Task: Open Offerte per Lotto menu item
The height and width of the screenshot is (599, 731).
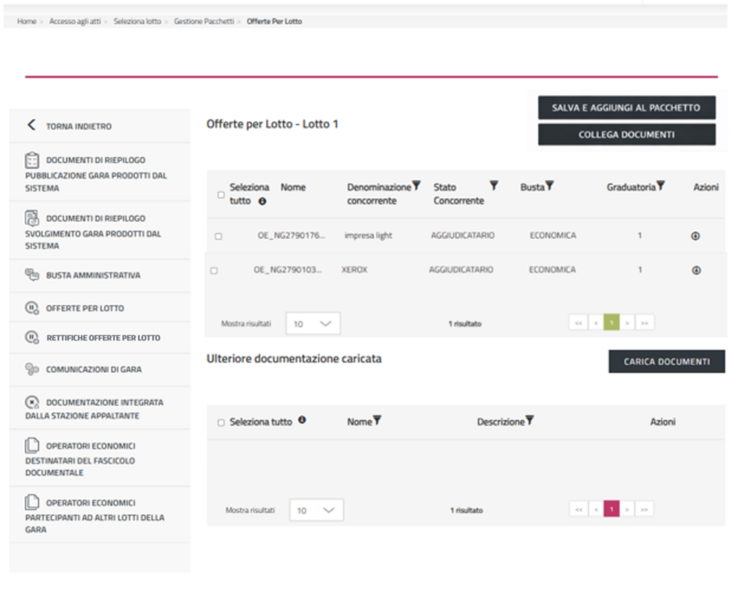Action: pyautogui.click(x=100, y=308)
